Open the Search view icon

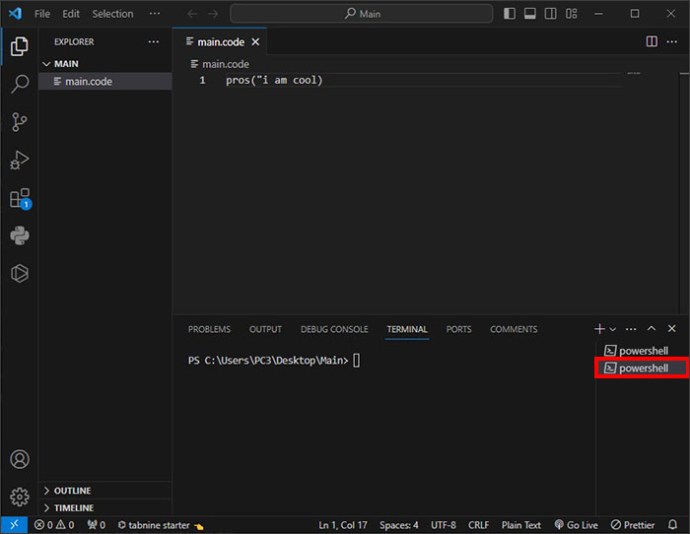[x=19, y=84]
